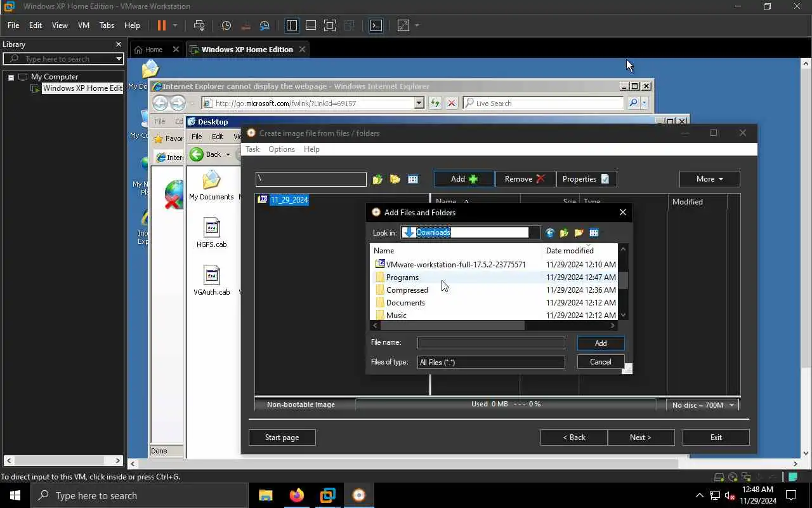Screen dimensions: 812x508
Task: Open Edit menu in the Desktop window
Action: click(218, 137)
